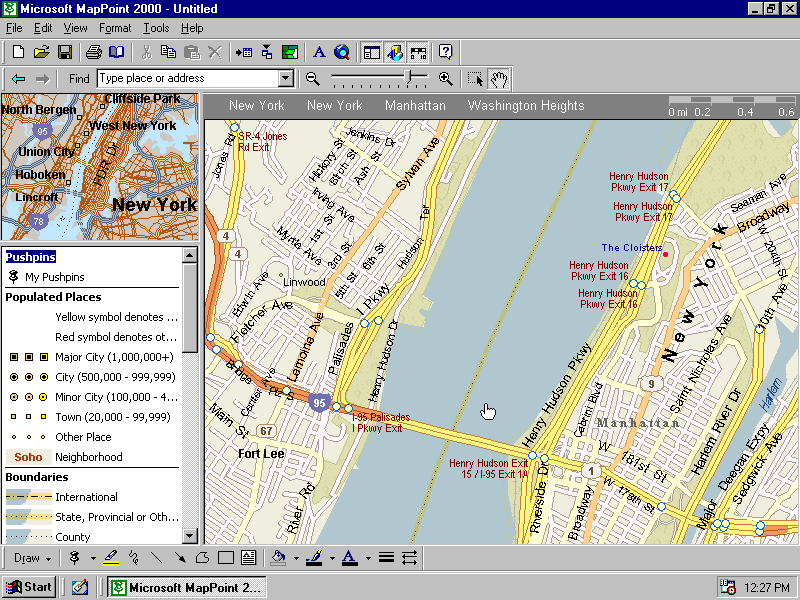Image resolution: width=800 pixels, height=600 pixels.
Task: Click the zoom in magnifier
Action: click(x=445, y=79)
